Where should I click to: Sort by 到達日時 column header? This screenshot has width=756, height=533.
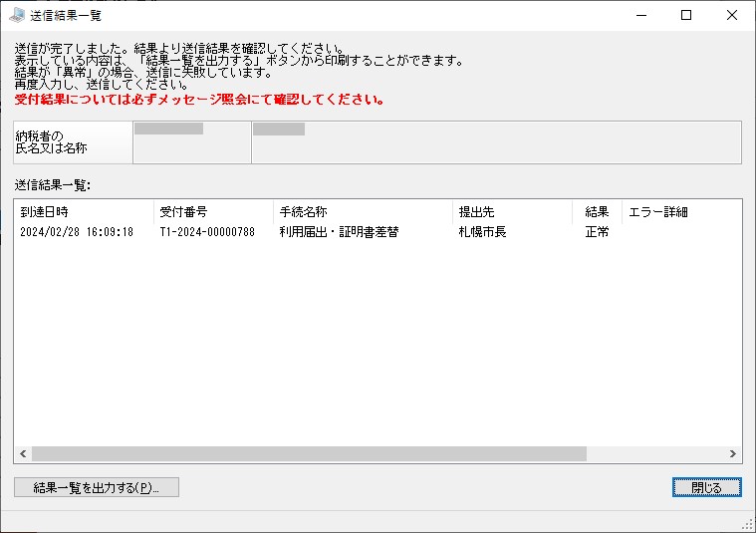[x=84, y=212]
